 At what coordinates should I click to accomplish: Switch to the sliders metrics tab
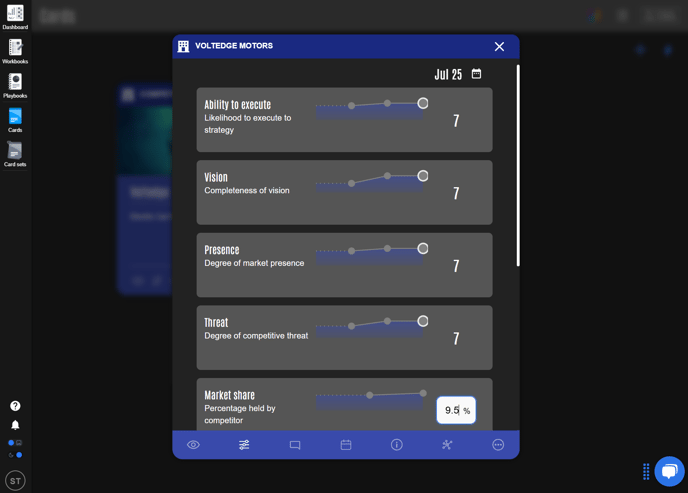244,445
